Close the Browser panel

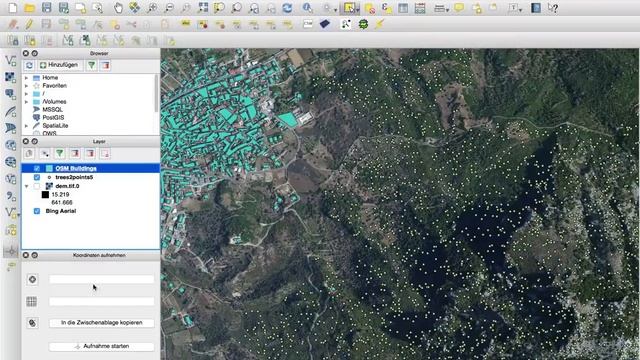pyautogui.click(x=26, y=53)
